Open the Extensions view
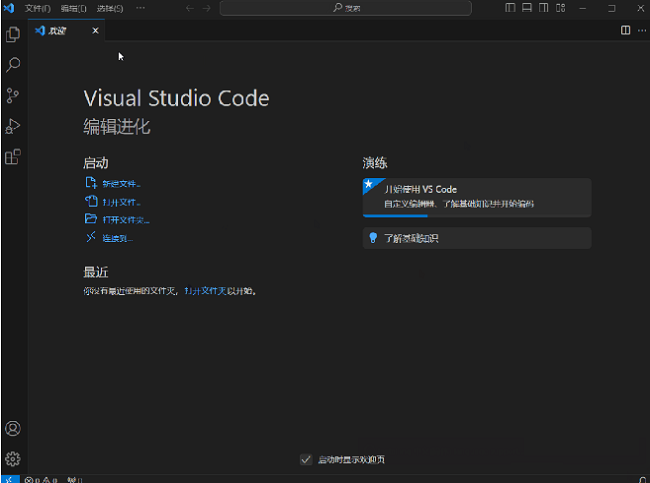 (13, 157)
